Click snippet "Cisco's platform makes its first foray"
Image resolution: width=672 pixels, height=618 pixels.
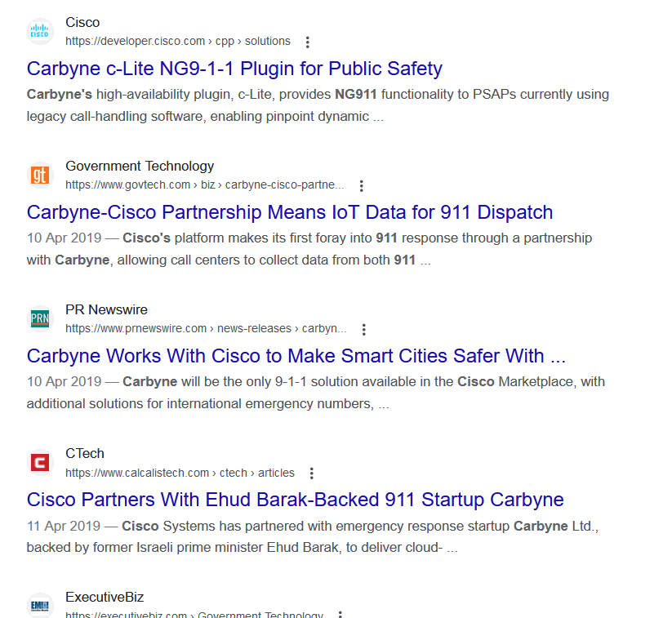point(309,248)
